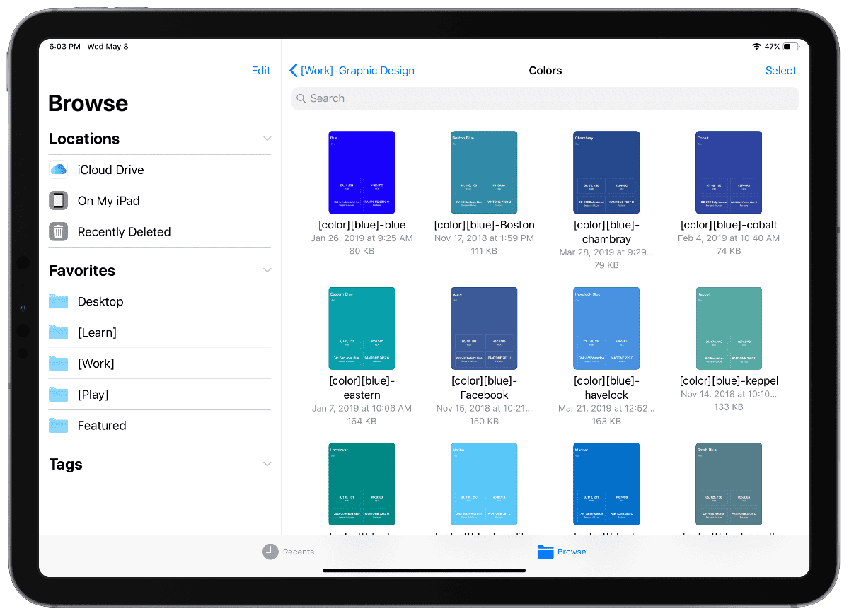Screen dimensions: 849x616
Task: Open the iCloud Drive cloud icon
Action: pyautogui.click(x=59, y=170)
